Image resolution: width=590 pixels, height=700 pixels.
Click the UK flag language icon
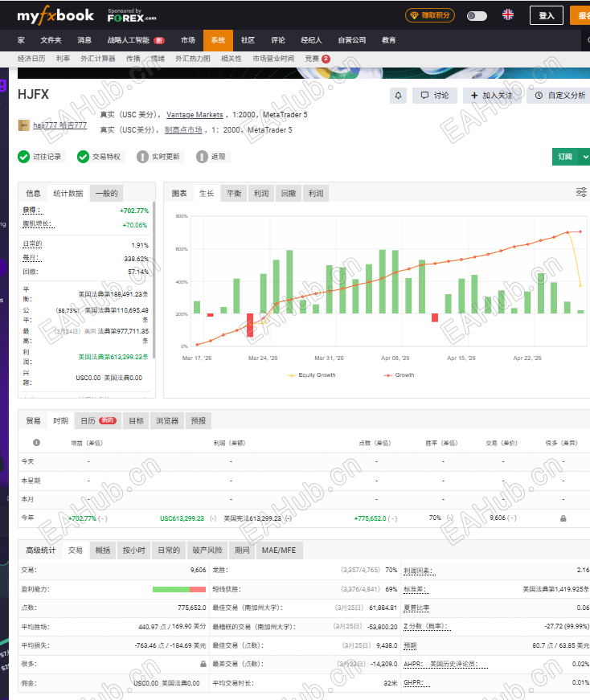point(508,14)
